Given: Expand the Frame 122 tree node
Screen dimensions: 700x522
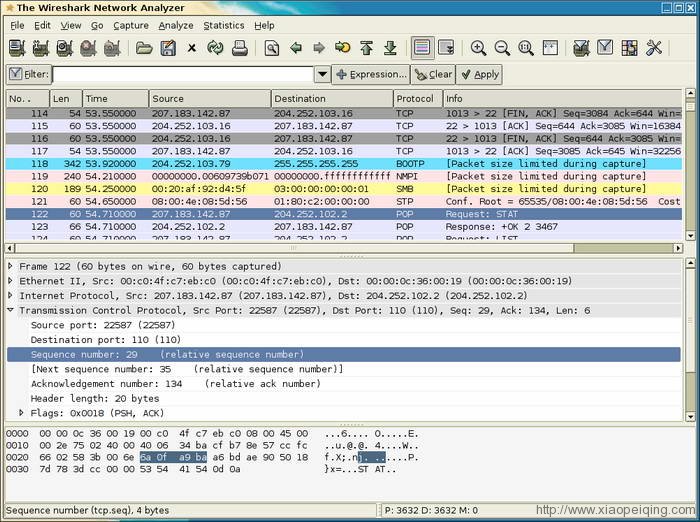Looking at the screenshot, I should point(10,266).
